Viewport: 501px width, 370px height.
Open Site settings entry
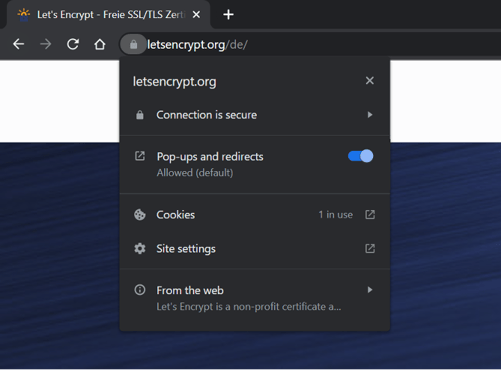(x=255, y=249)
